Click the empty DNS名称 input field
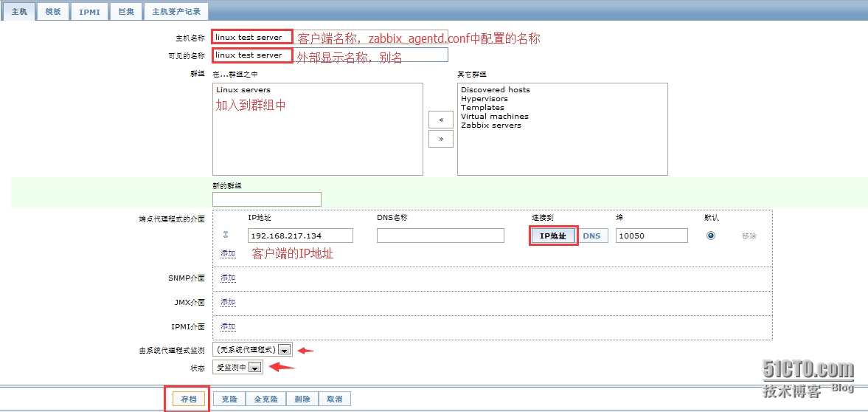The height and width of the screenshot is (412, 868). coord(441,236)
